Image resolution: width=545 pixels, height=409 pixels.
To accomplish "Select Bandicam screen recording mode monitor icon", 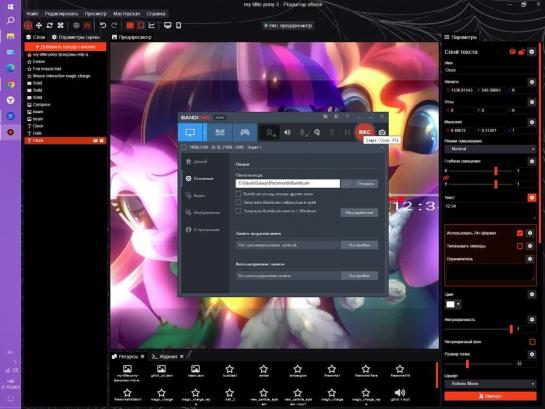I will (190, 132).
